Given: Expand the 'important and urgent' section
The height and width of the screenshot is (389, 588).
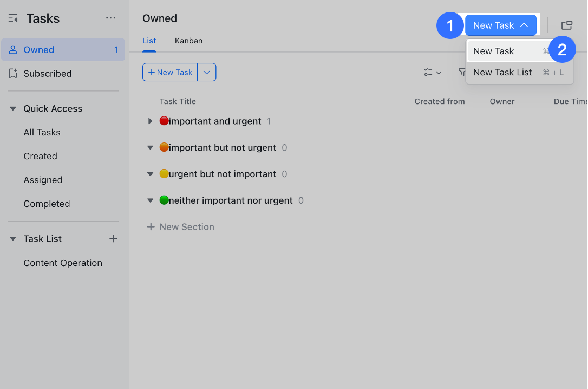Looking at the screenshot, I should pyautogui.click(x=151, y=121).
